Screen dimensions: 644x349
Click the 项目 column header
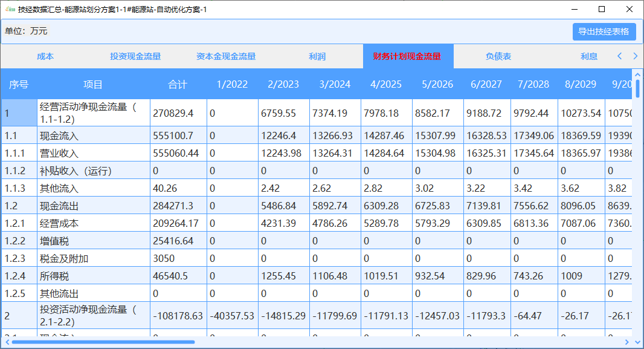coord(93,85)
